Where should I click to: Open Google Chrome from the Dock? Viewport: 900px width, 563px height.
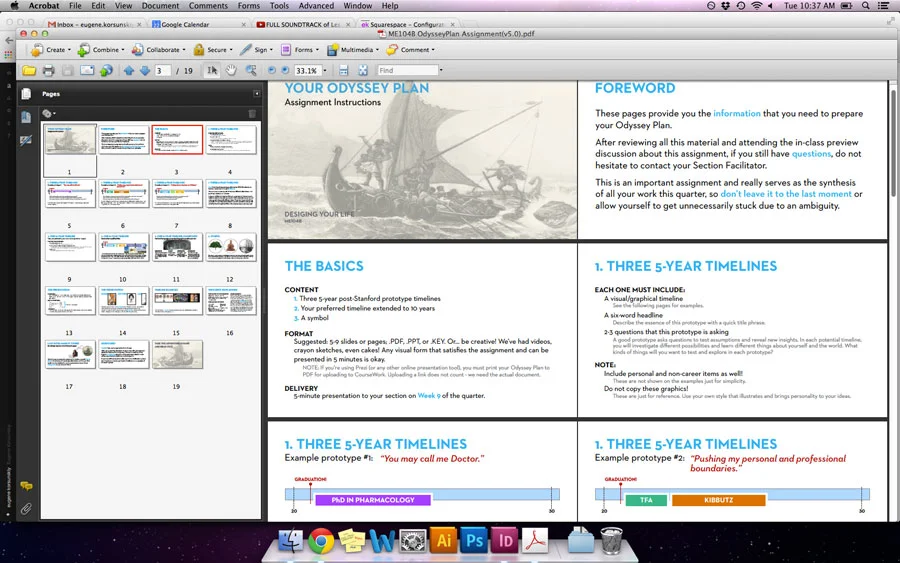321,541
